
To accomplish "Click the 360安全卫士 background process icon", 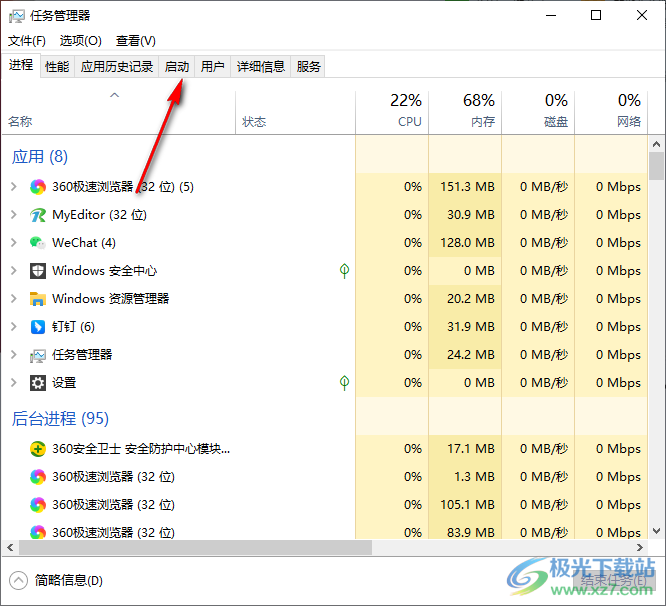I will [x=38, y=449].
